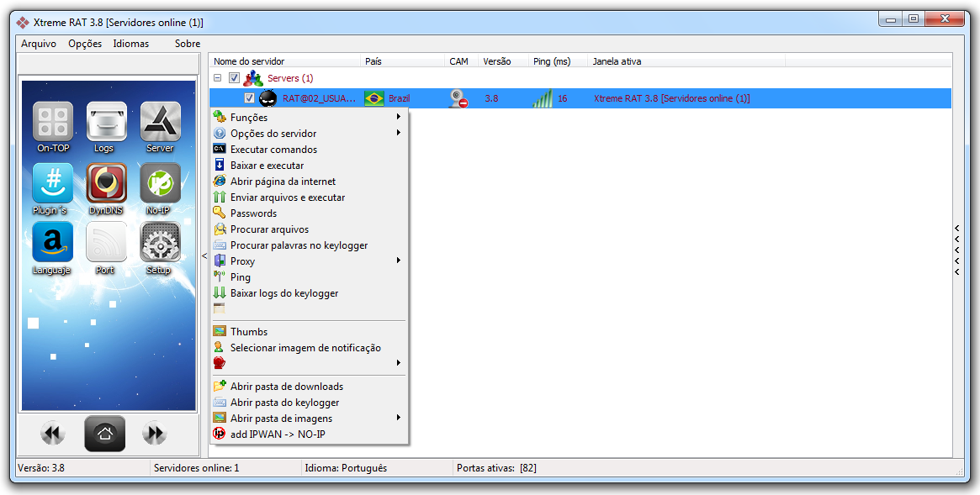
Task: Choose Selecionar imagem de notificação
Action: tap(310, 348)
